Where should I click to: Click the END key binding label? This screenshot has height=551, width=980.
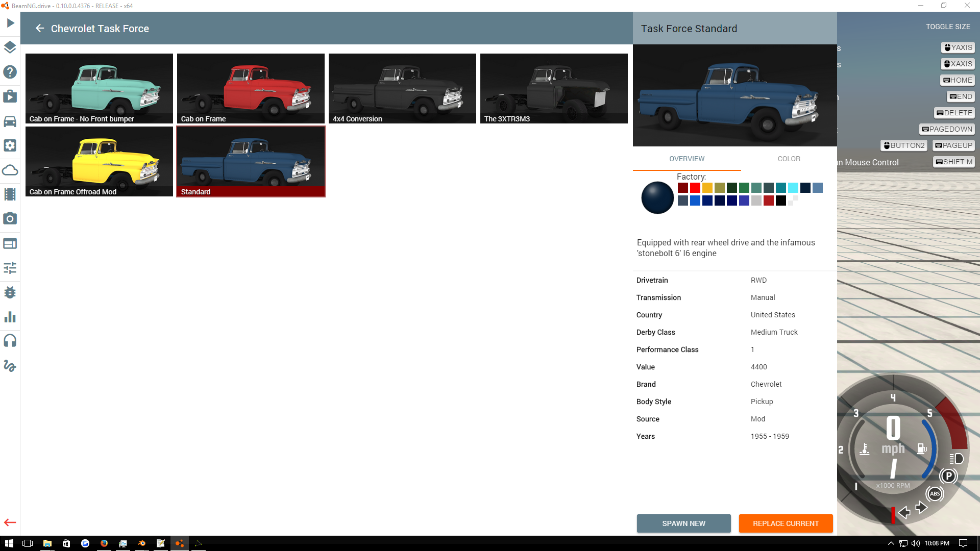tap(961, 96)
